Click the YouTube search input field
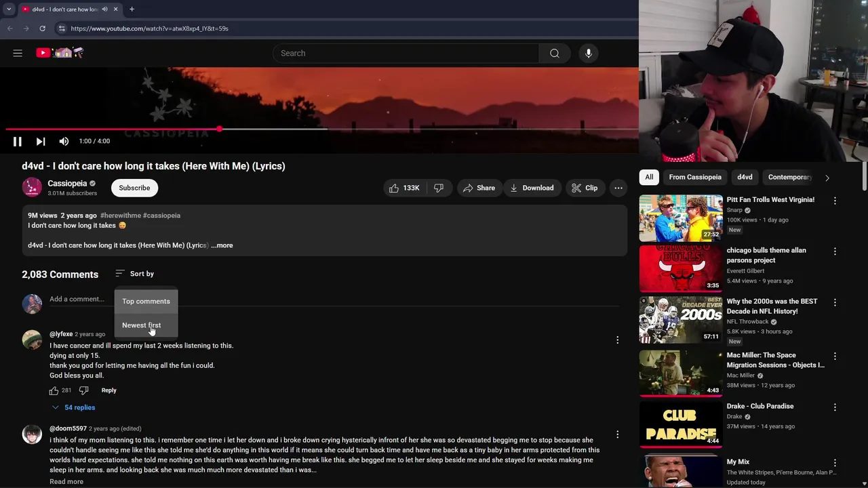This screenshot has height=488, width=868. pyautogui.click(x=406, y=53)
